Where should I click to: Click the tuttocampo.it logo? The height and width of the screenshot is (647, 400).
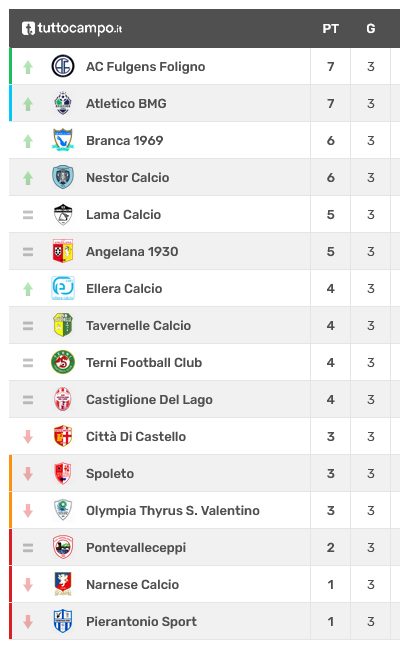point(72,28)
